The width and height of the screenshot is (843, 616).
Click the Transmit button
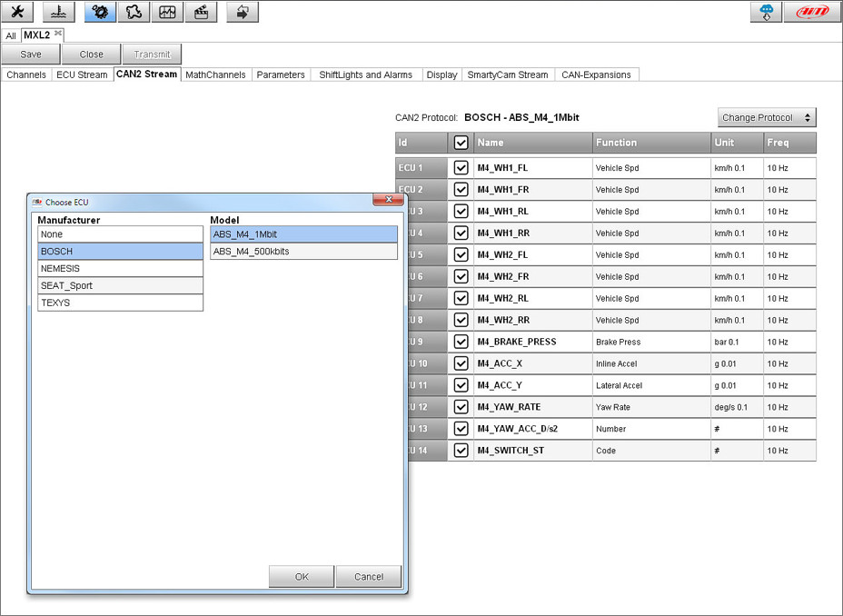[152, 55]
